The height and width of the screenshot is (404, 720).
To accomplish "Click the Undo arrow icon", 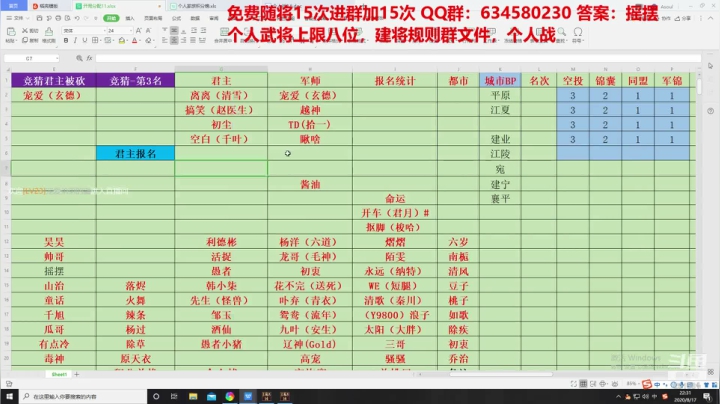I will pos(77,18).
